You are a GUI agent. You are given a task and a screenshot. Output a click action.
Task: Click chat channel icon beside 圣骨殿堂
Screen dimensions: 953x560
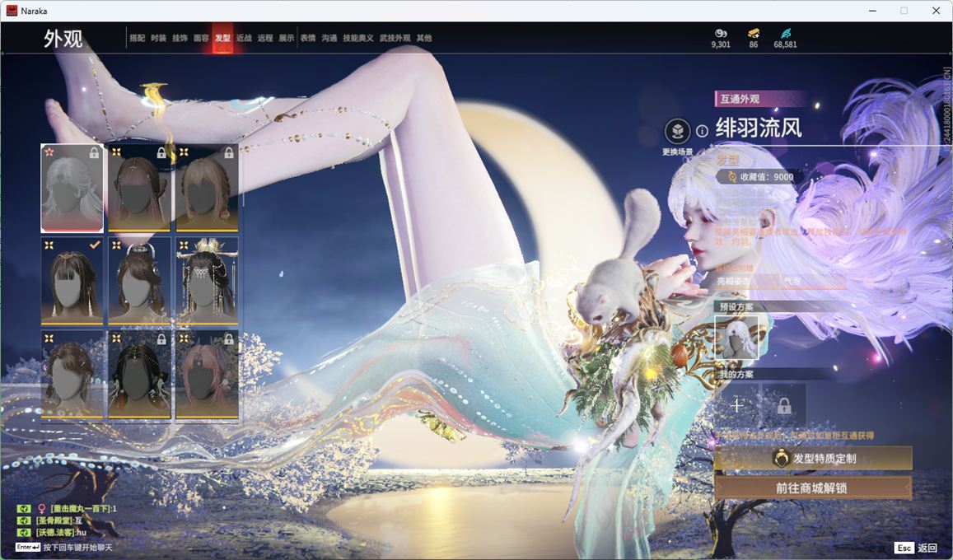(x=24, y=520)
